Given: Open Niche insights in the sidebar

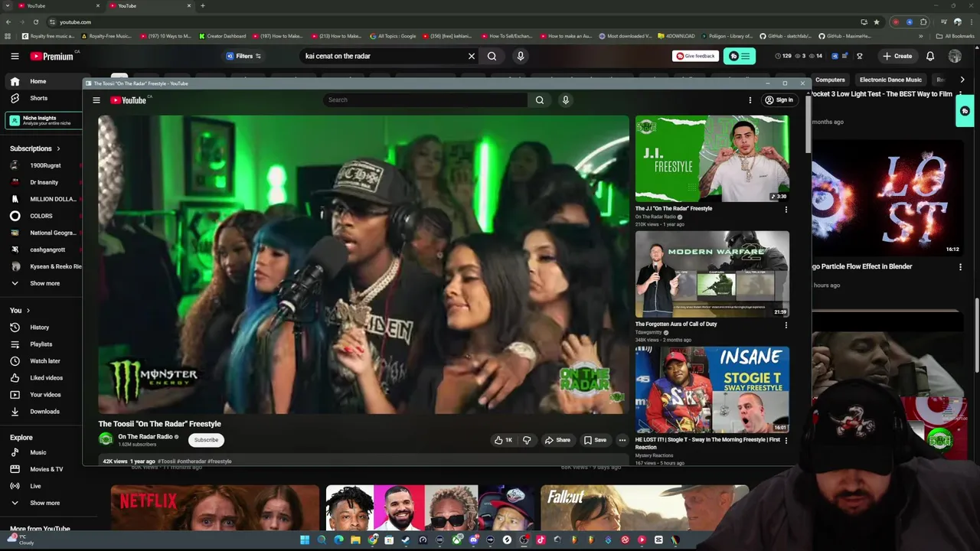Looking at the screenshot, I should point(43,120).
